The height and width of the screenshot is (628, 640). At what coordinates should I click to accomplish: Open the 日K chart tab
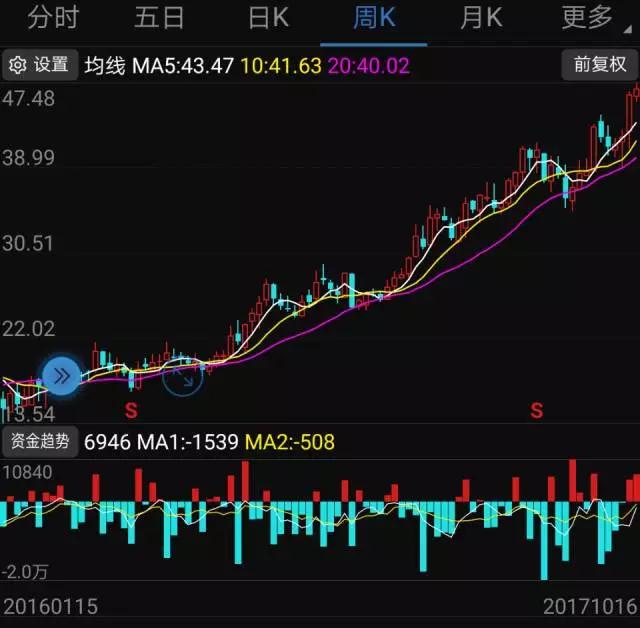tap(269, 18)
